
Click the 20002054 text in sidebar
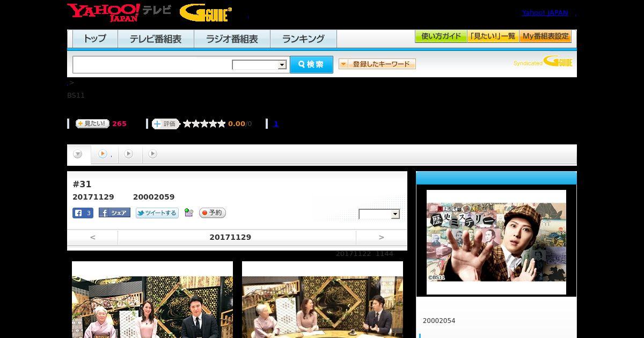(x=439, y=321)
